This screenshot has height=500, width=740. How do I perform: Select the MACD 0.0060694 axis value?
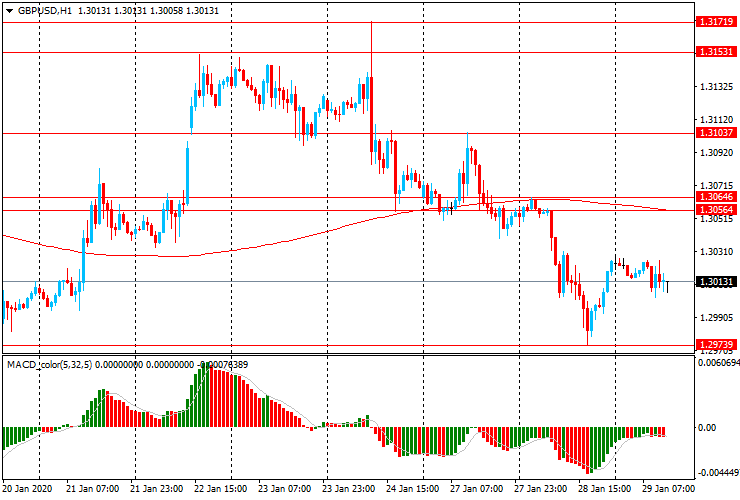[718, 363]
